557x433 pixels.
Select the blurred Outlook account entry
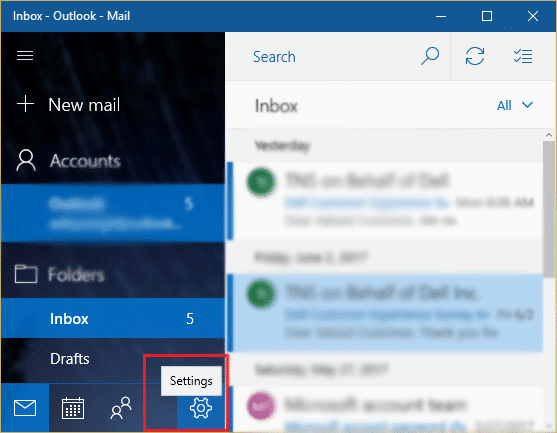pos(113,213)
